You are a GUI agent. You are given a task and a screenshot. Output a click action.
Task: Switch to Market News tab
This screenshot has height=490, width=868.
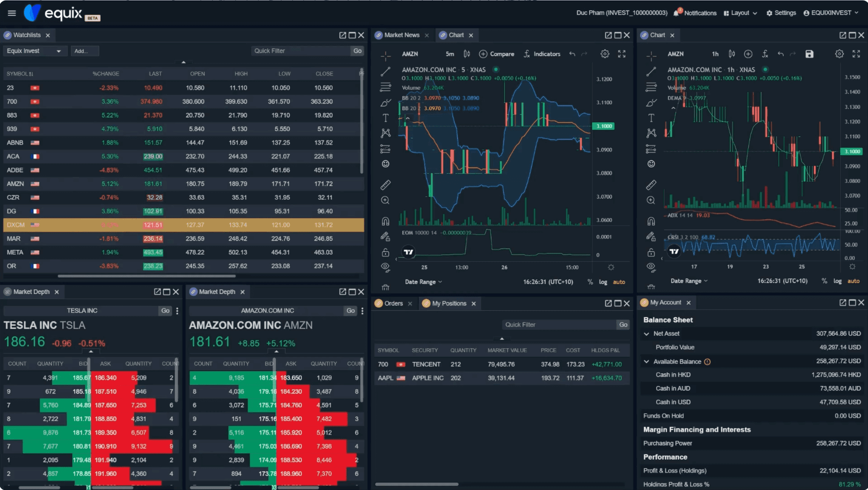[402, 35]
